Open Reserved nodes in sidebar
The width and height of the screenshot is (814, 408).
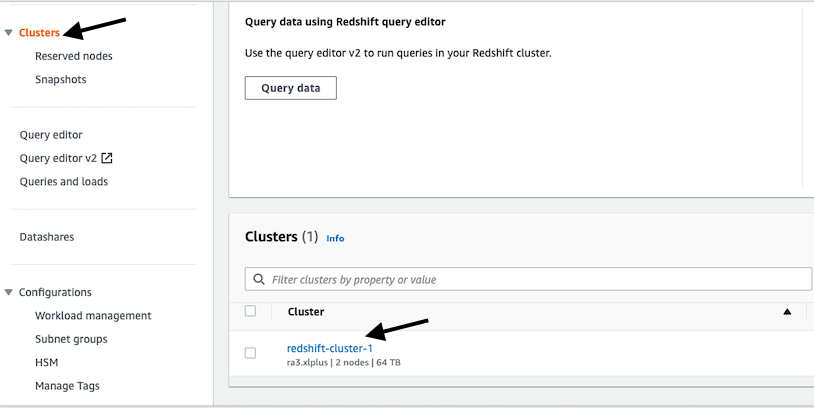(73, 56)
